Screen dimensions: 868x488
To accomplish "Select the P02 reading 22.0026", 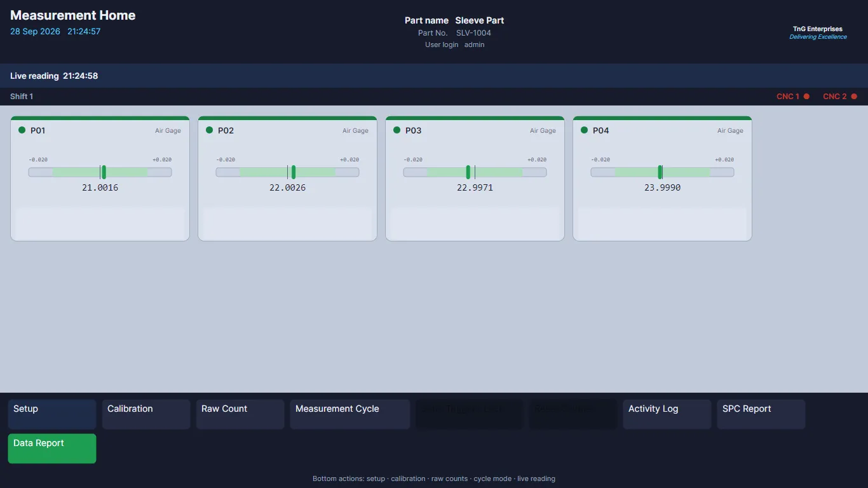I will [x=288, y=188].
